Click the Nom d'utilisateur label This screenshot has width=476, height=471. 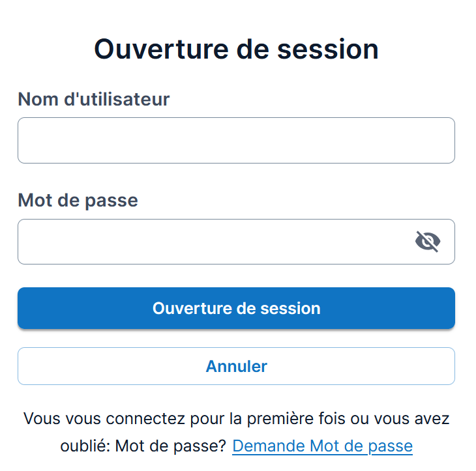point(93,99)
